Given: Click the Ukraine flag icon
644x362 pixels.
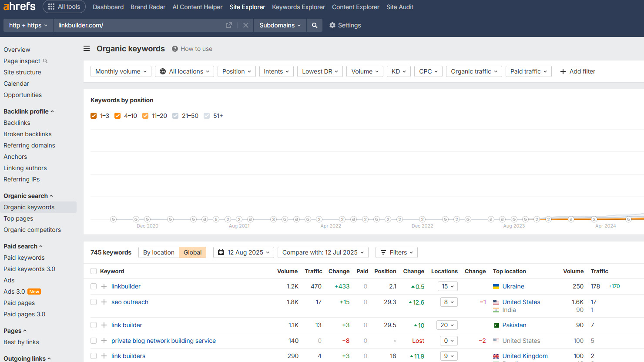Looking at the screenshot, I should coord(496,286).
